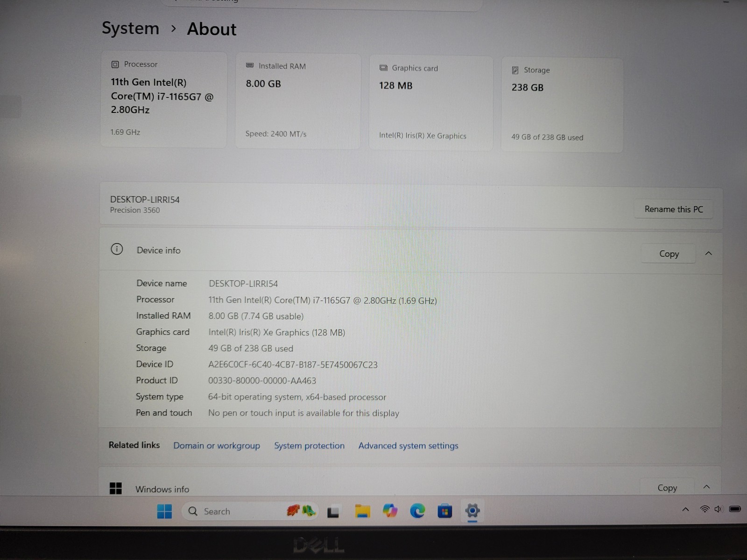Click No pen or touch input text
The height and width of the screenshot is (560, 747).
point(303,413)
